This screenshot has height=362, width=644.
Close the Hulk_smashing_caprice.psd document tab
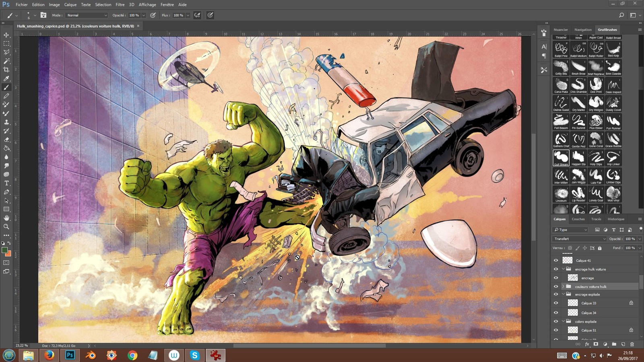[138, 26]
